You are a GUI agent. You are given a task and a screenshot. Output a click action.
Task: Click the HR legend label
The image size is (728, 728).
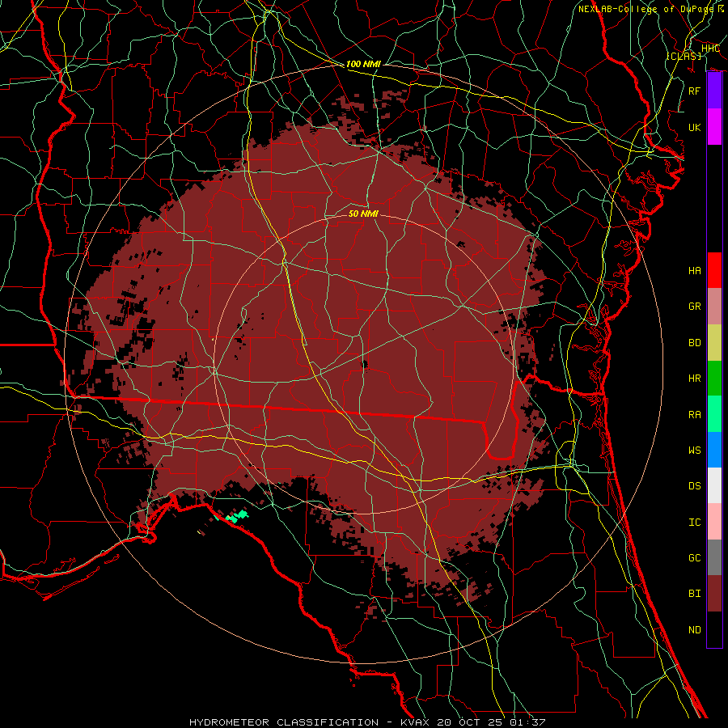click(x=695, y=378)
